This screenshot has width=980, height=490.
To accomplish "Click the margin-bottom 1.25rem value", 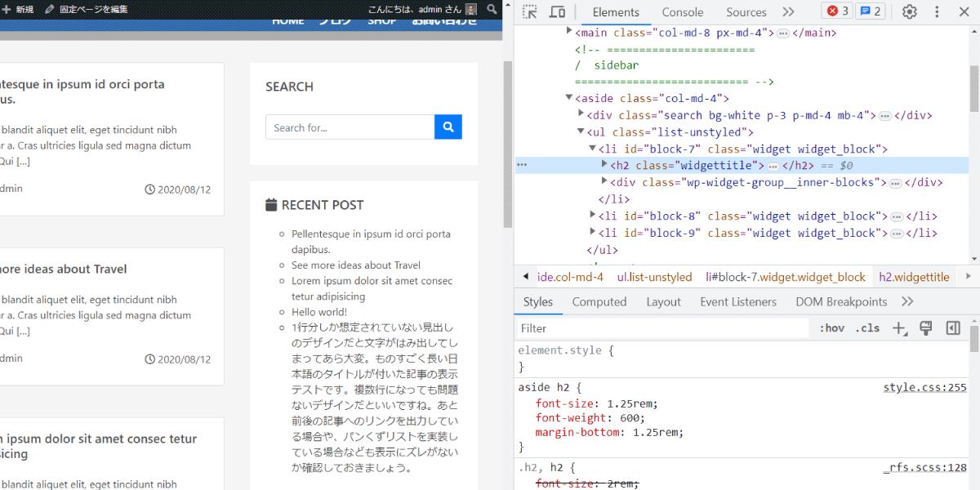I will (655, 432).
